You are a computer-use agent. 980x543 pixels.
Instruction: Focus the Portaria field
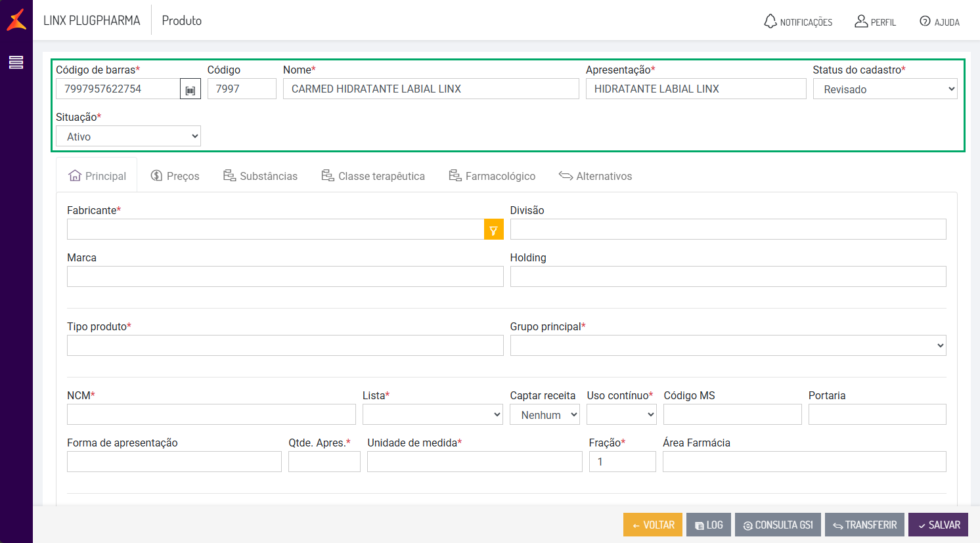[878, 414]
